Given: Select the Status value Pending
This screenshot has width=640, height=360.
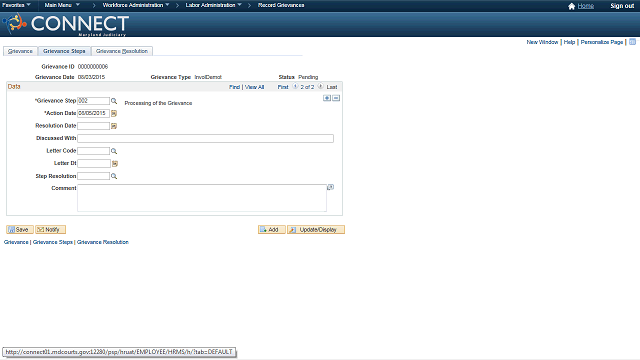Looking at the screenshot, I should (x=308, y=77).
